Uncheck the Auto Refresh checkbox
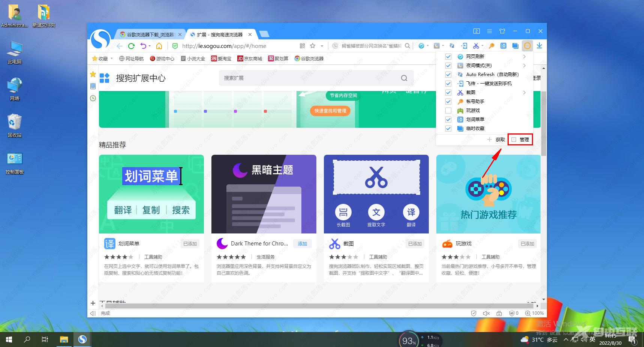 click(448, 75)
